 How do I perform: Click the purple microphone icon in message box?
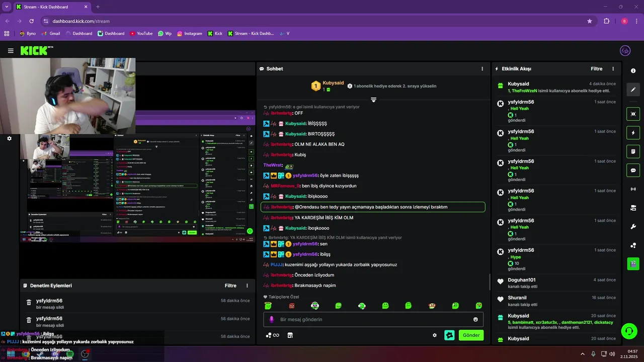click(x=272, y=319)
